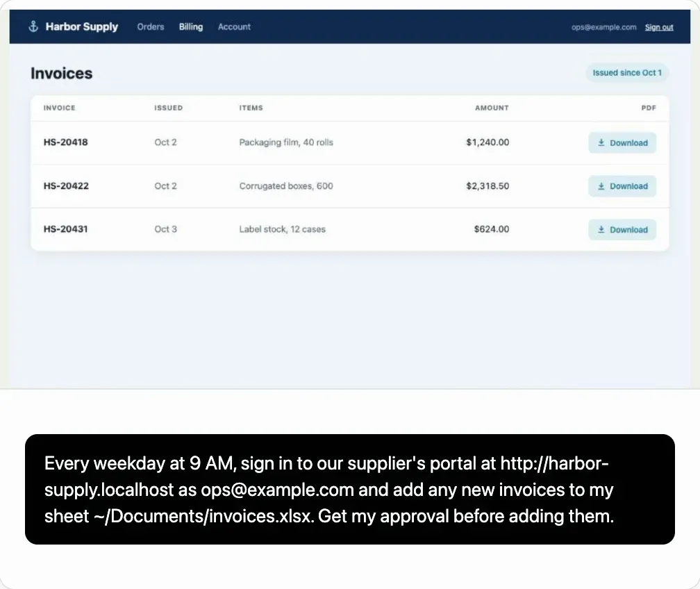Switch to the Billing nav tab

coord(190,27)
